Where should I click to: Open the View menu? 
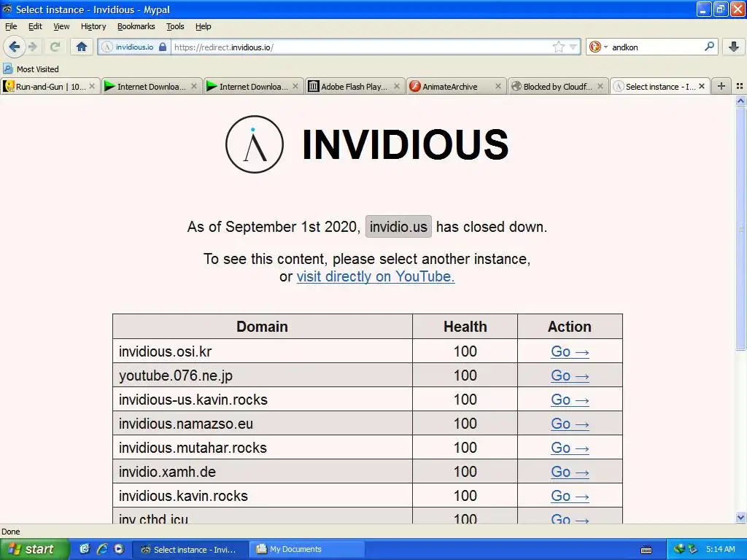coord(61,26)
